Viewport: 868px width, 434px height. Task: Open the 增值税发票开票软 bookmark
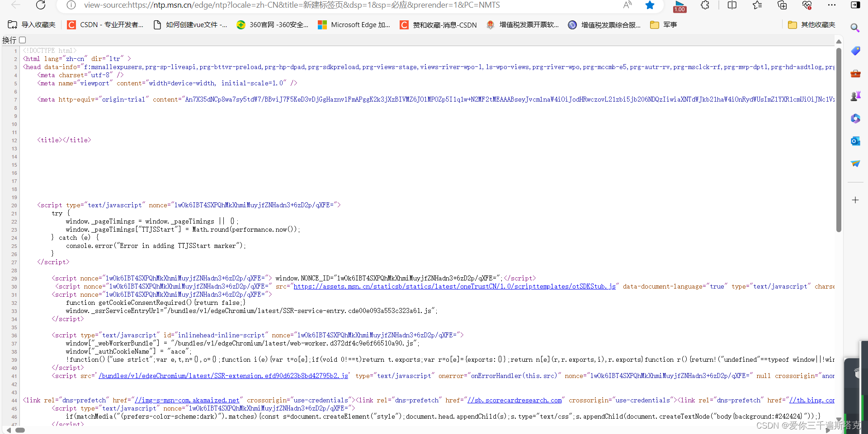click(x=523, y=25)
